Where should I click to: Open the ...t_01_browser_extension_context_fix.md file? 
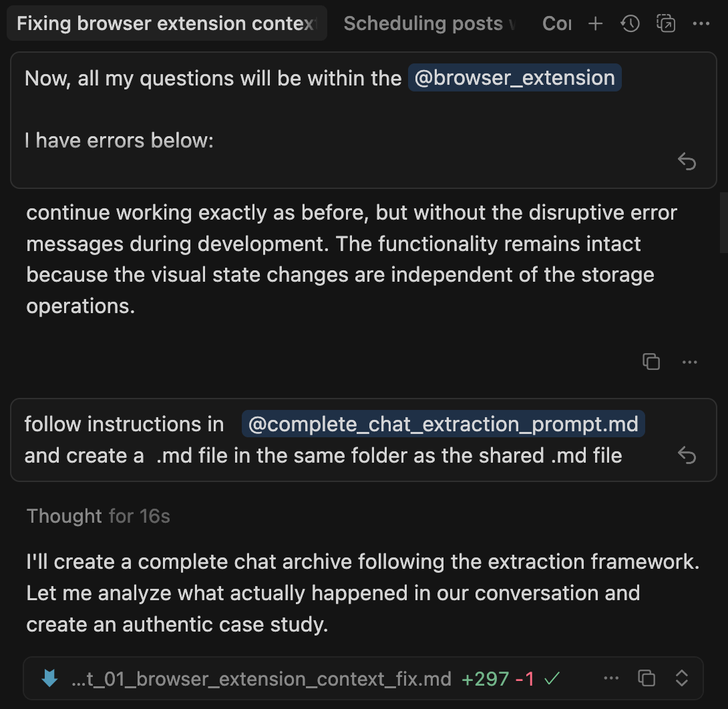(x=261, y=678)
